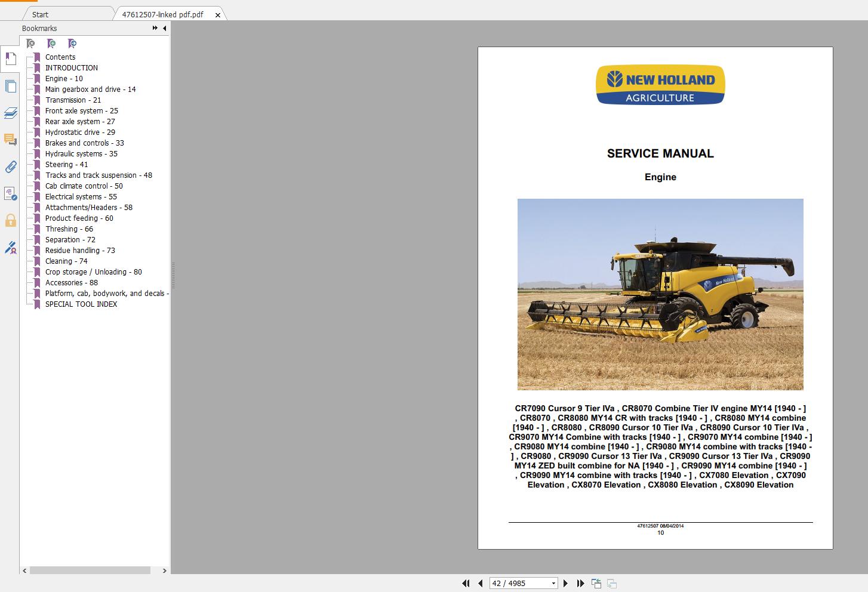868x592 pixels.
Task: Open Tracks and track suspension - 48 bookmark
Action: pyautogui.click(x=99, y=175)
